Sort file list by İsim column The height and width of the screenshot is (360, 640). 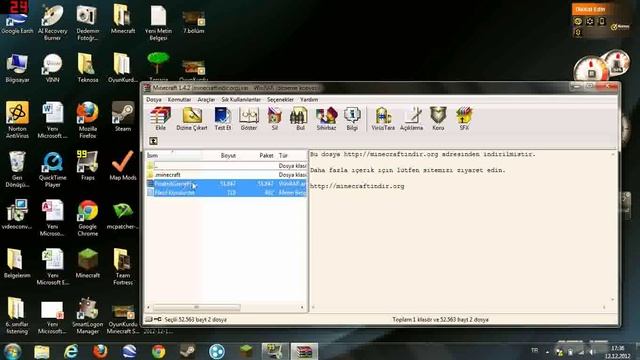[x=173, y=156]
